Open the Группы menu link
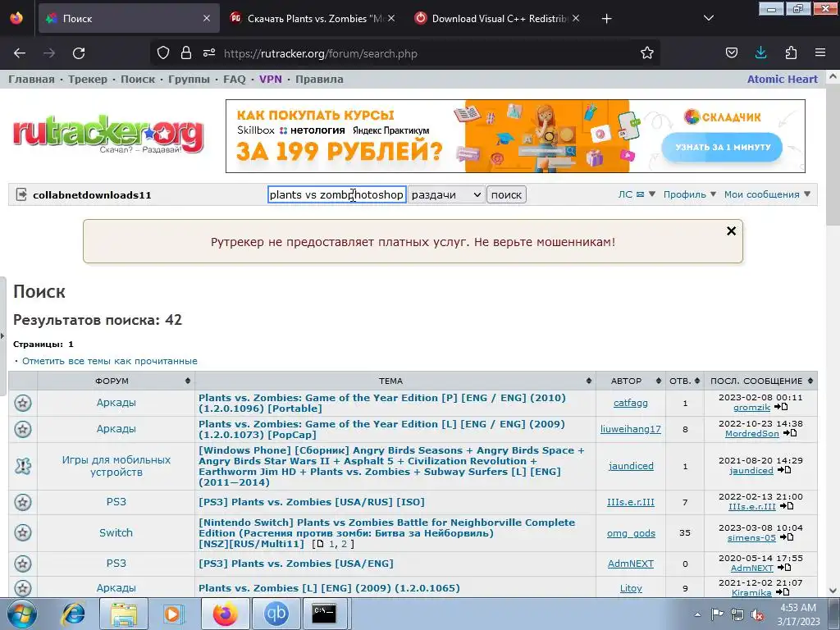 pos(189,80)
